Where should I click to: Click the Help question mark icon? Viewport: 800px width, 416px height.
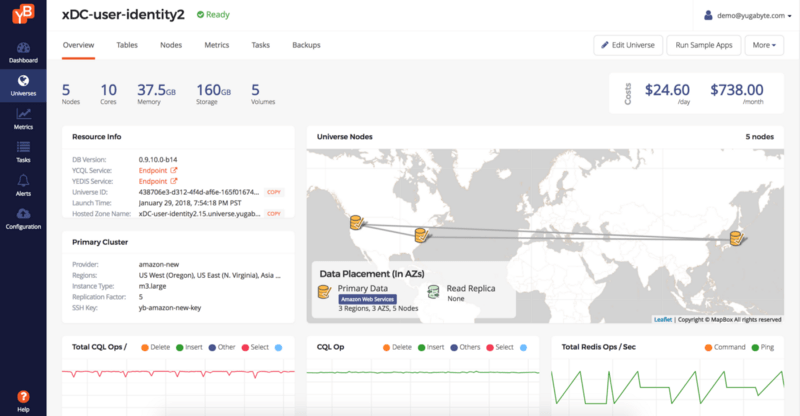pos(23,399)
